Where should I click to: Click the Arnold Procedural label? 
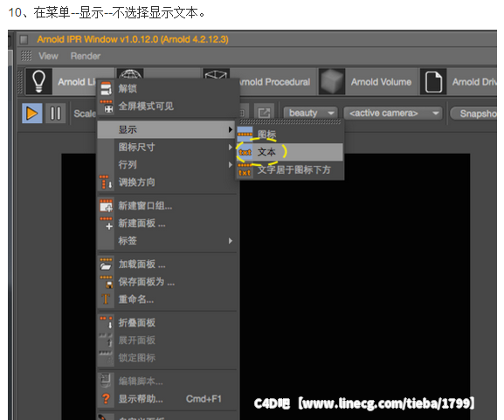click(x=274, y=82)
